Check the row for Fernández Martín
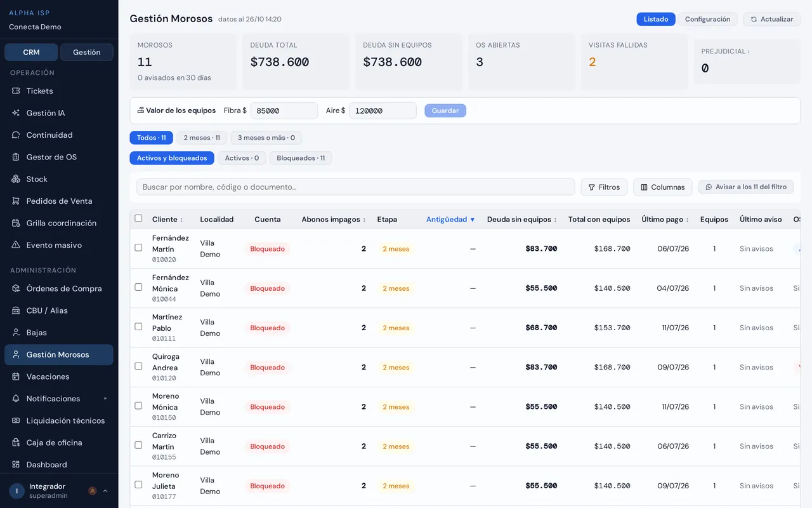Viewport: 812px width, 508px height. (x=138, y=248)
